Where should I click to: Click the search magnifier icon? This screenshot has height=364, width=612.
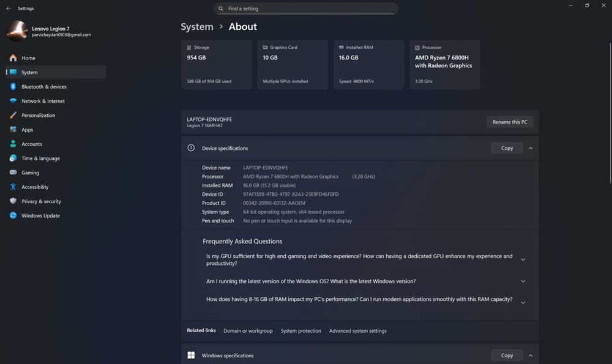click(x=220, y=8)
